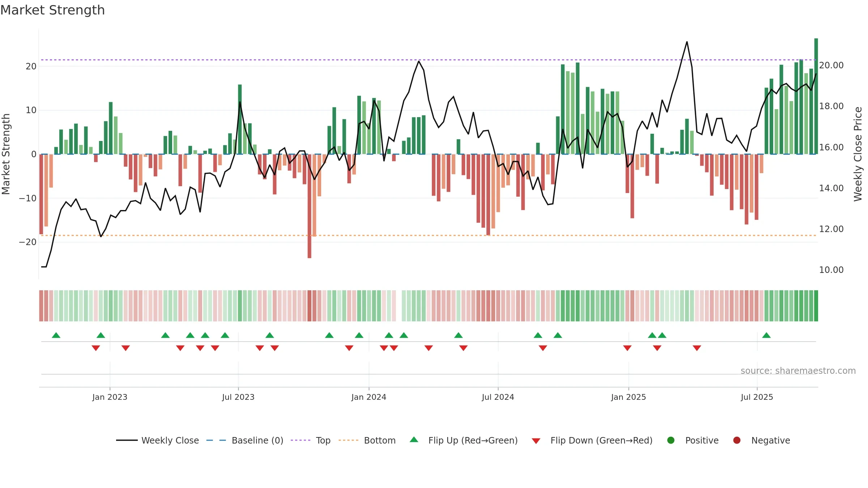Click the Jul 2023 x-axis label

point(238,397)
